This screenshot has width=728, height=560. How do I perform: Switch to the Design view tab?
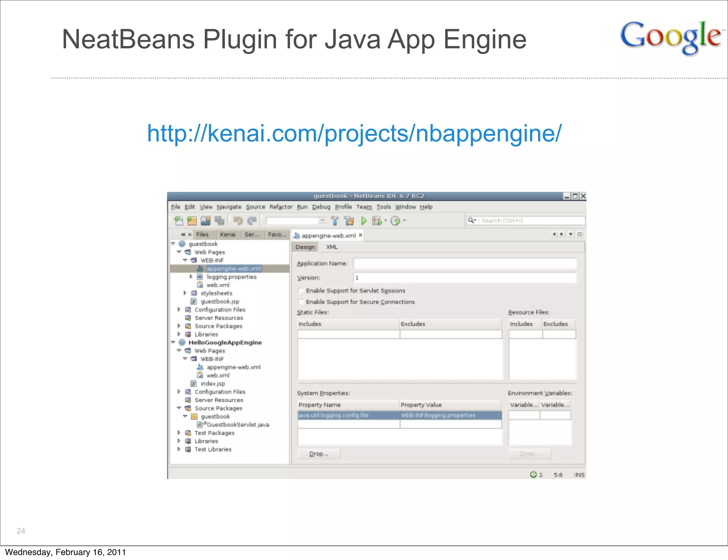pos(305,247)
